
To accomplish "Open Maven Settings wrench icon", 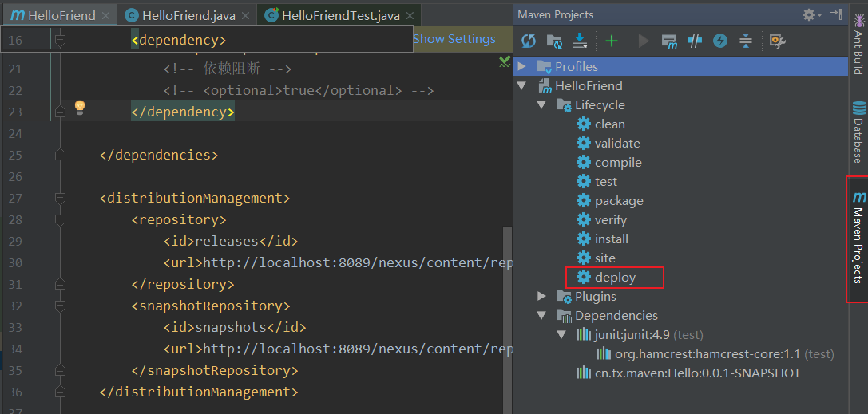I will click(x=779, y=41).
